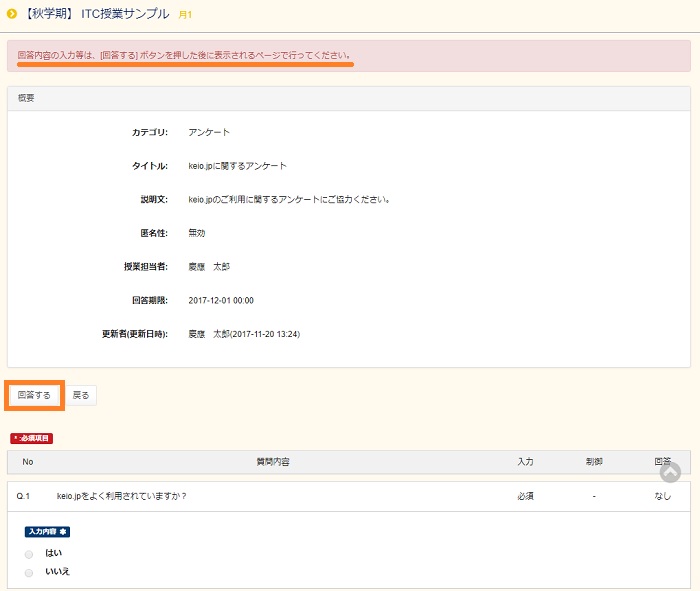Select the はい radio button
Screen dimensions: 700x591
click(29, 553)
